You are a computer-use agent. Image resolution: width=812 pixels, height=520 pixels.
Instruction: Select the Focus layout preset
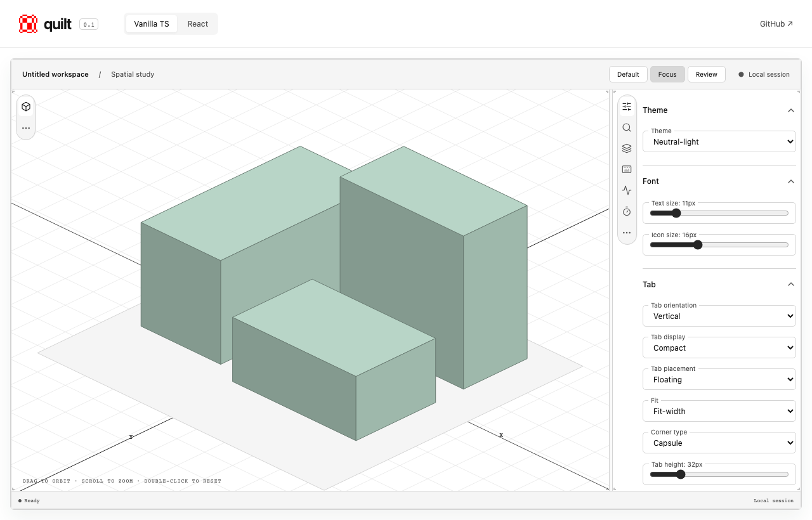[x=667, y=74]
